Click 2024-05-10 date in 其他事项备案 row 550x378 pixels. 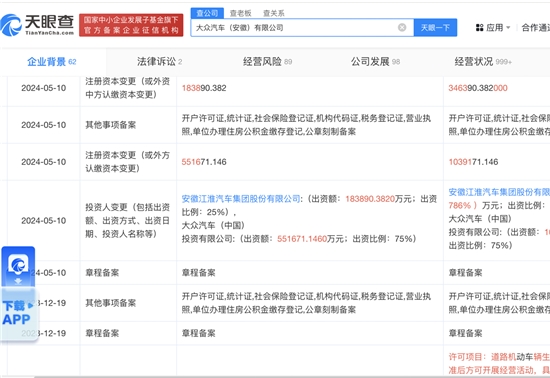(43, 125)
